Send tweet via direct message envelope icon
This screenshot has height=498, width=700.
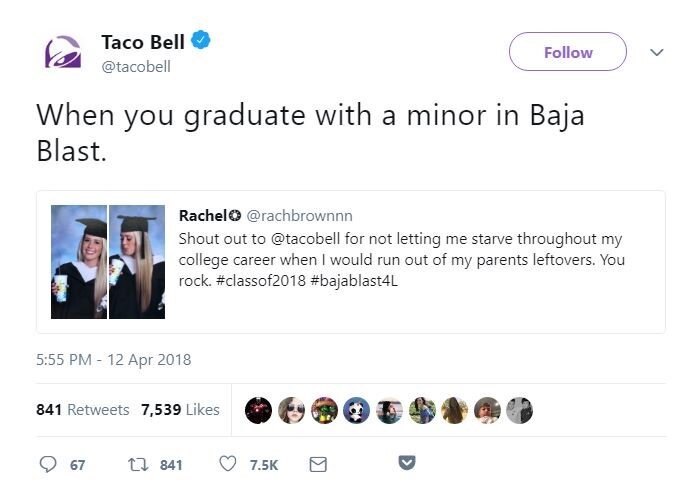[318, 464]
